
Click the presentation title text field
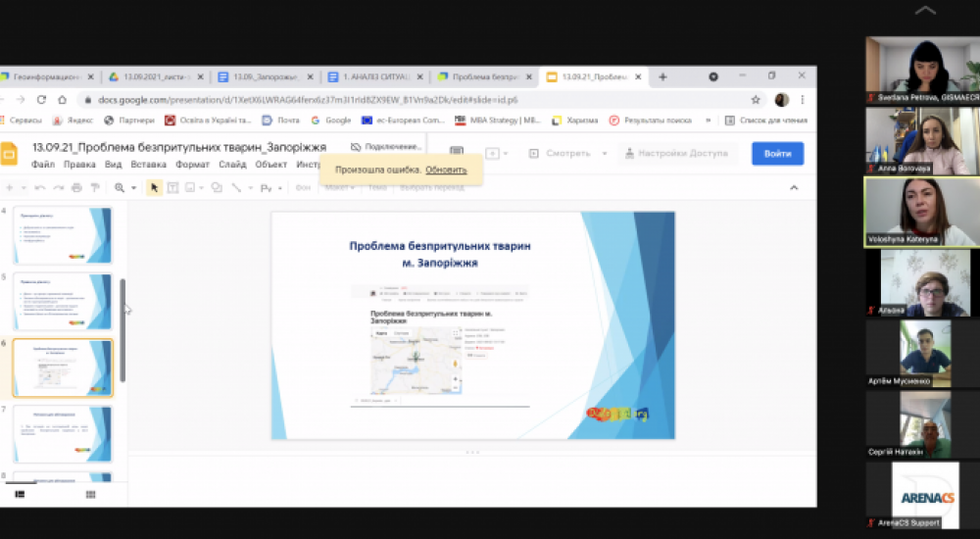pyautogui.click(x=179, y=147)
